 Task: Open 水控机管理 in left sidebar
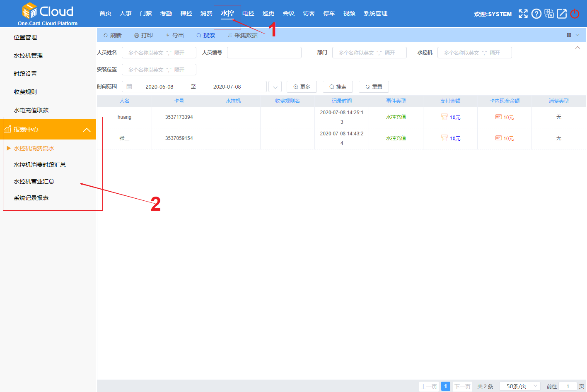pyautogui.click(x=28, y=55)
